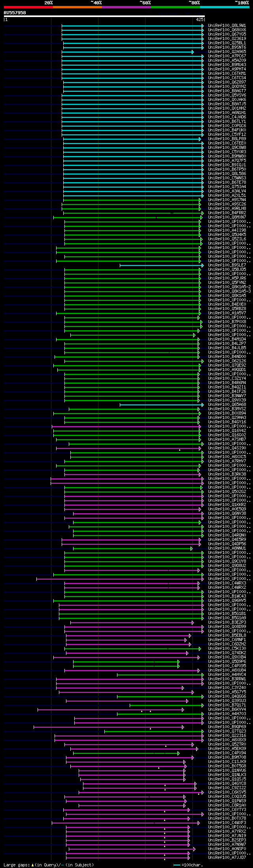Image resolution: width=253 pixels, height=868 pixels.
Task: Open the UniRef100_B9IQJ1 entry
Action: [x=227, y=165]
